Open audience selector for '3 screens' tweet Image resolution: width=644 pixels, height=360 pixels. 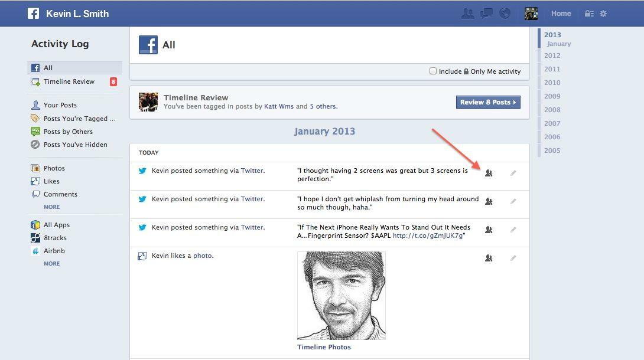click(489, 173)
